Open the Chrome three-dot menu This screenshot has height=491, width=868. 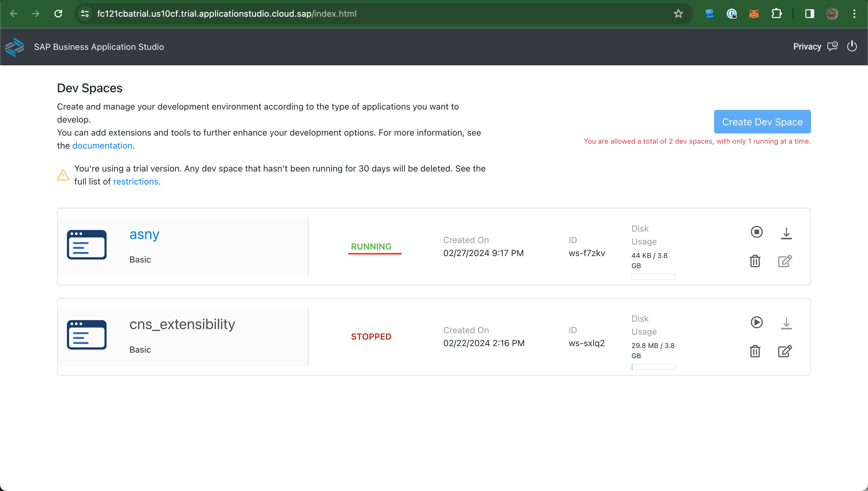pos(854,14)
